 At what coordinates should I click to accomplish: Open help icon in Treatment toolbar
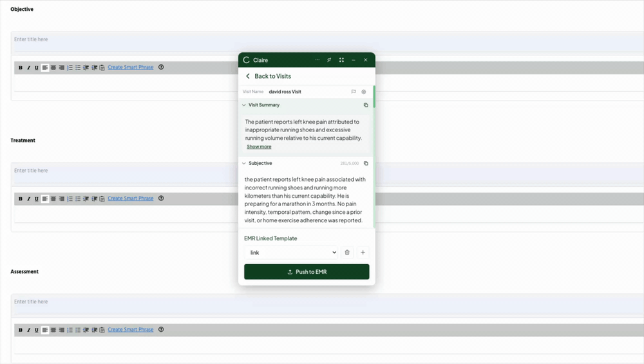(161, 198)
